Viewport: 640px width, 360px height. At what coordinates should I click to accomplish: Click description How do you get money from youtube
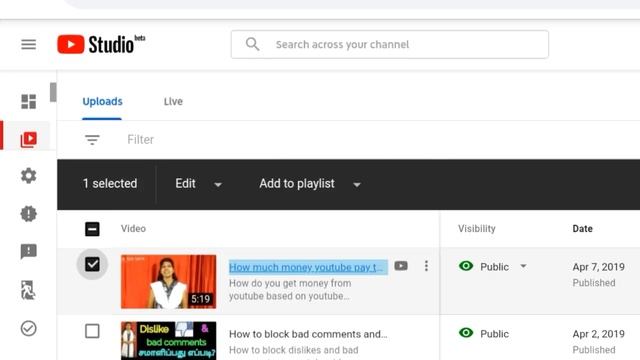click(290, 289)
